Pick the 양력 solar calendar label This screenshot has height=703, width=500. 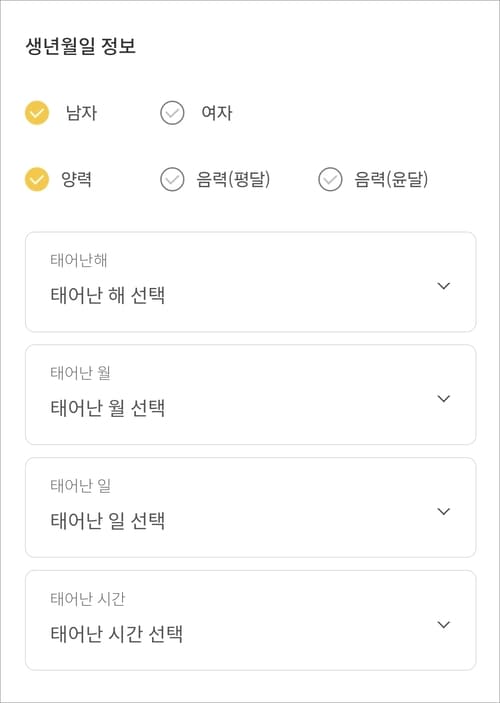click(77, 179)
